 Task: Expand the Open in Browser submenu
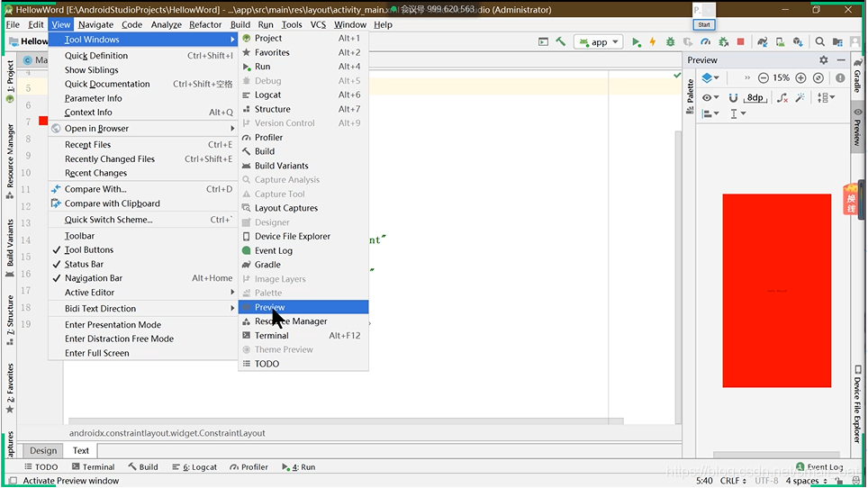click(x=143, y=129)
